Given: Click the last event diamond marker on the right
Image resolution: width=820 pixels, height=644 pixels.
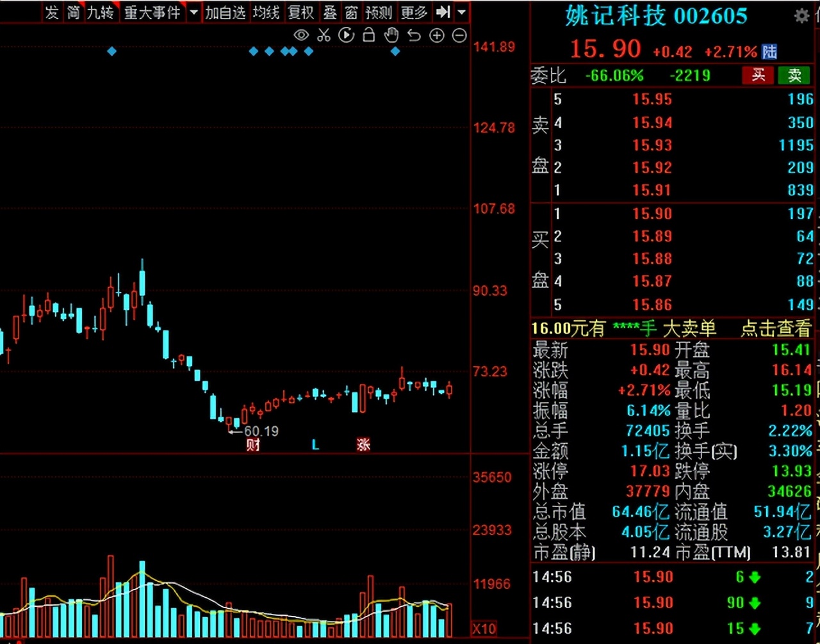Looking at the screenshot, I should pyautogui.click(x=395, y=51).
